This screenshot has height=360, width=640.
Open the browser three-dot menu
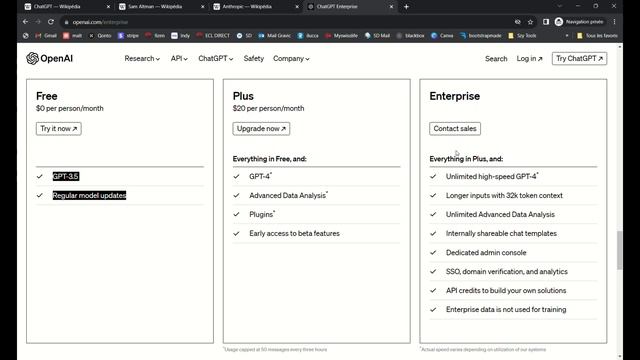click(x=614, y=22)
